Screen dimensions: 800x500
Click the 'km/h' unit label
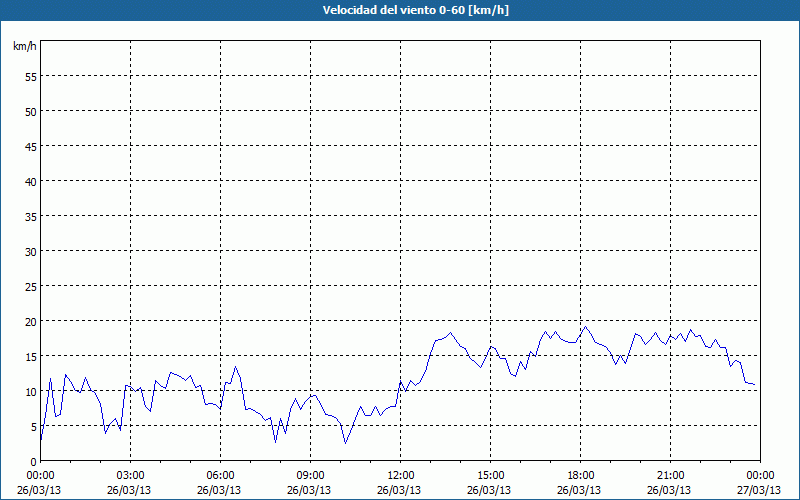pos(25,46)
